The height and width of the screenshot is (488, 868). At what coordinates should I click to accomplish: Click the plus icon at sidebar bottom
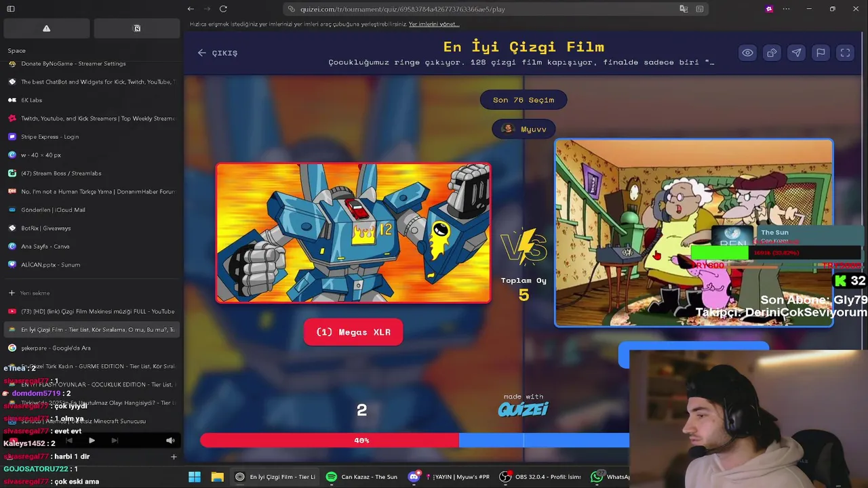[174, 457]
